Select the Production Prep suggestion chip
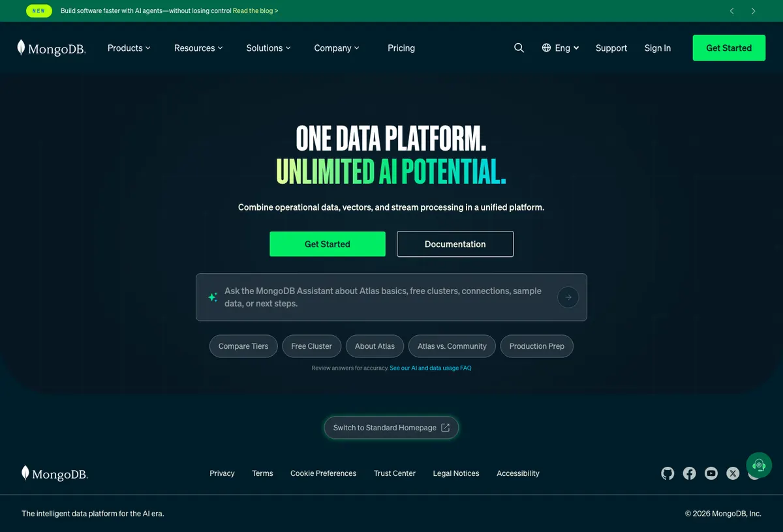783x532 pixels. (537, 346)
